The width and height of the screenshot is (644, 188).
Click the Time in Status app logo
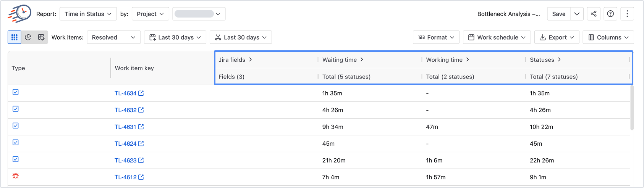[19, 14]
